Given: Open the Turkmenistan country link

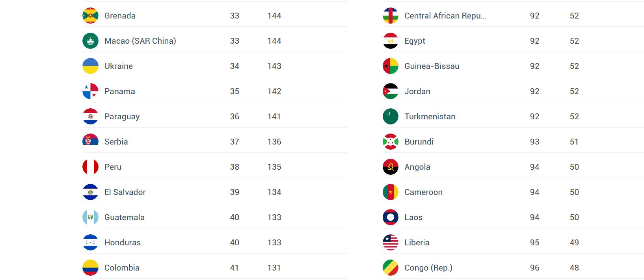Looking at the screenshot, I should click(430, 117).
